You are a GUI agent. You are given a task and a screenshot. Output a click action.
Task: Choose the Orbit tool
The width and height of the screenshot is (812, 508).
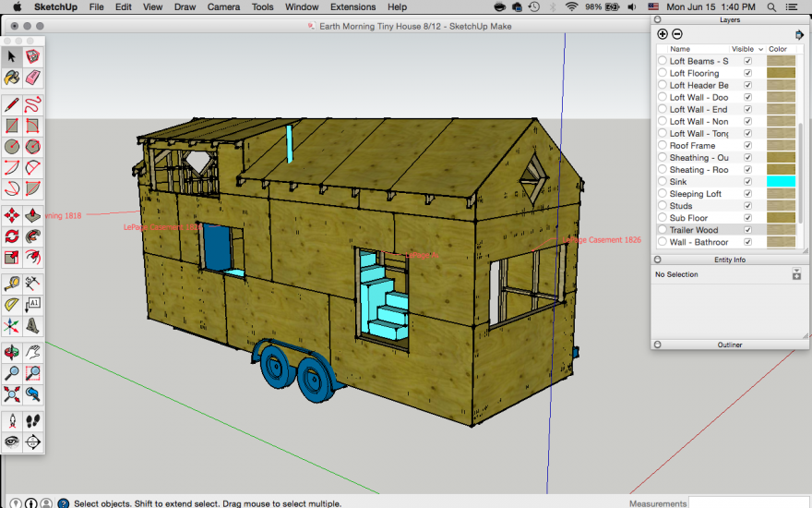click(12, 351)
